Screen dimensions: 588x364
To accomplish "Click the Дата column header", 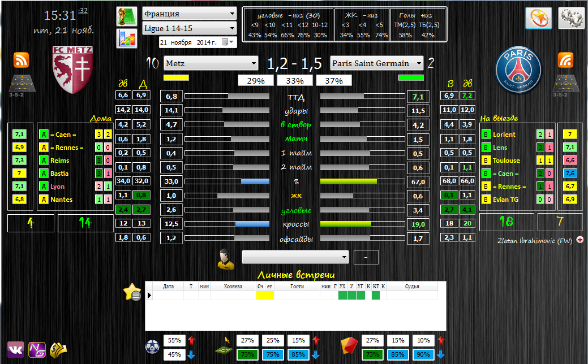I will [169, 287].
